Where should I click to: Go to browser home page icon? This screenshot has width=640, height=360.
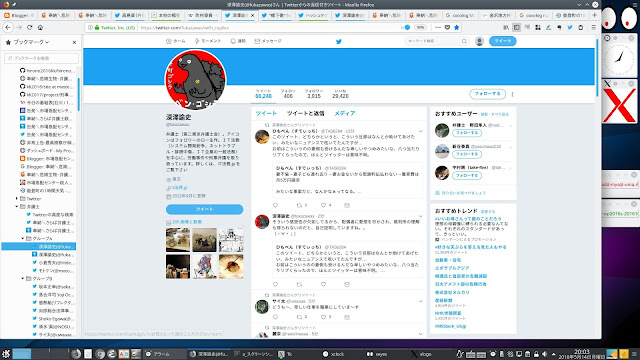40,27
